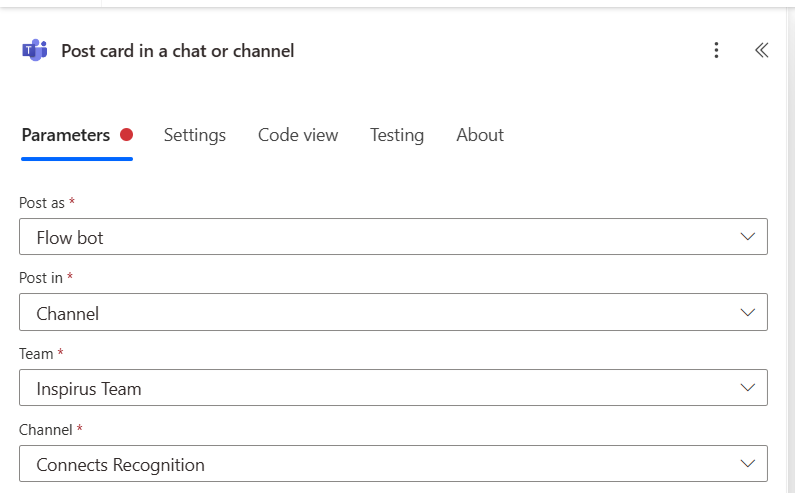
Task: Go to the About tab
Action: pyautogui.click(x=480, y=135)
